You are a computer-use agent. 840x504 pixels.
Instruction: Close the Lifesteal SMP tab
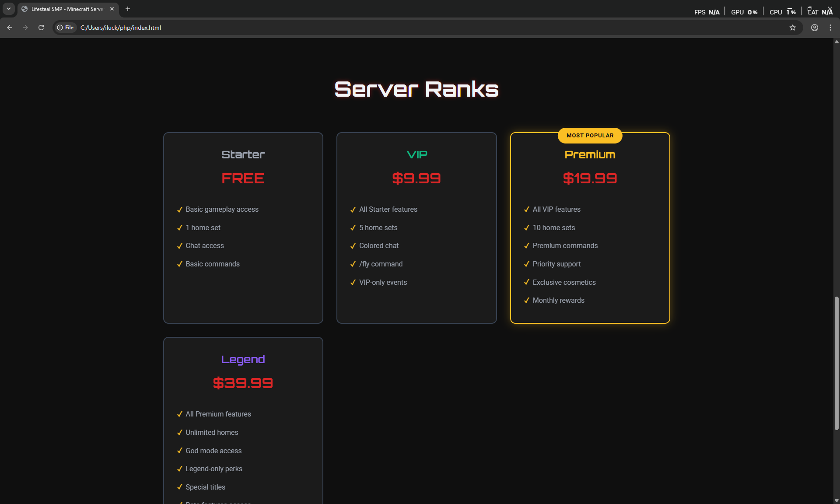(x=112, y=9)
